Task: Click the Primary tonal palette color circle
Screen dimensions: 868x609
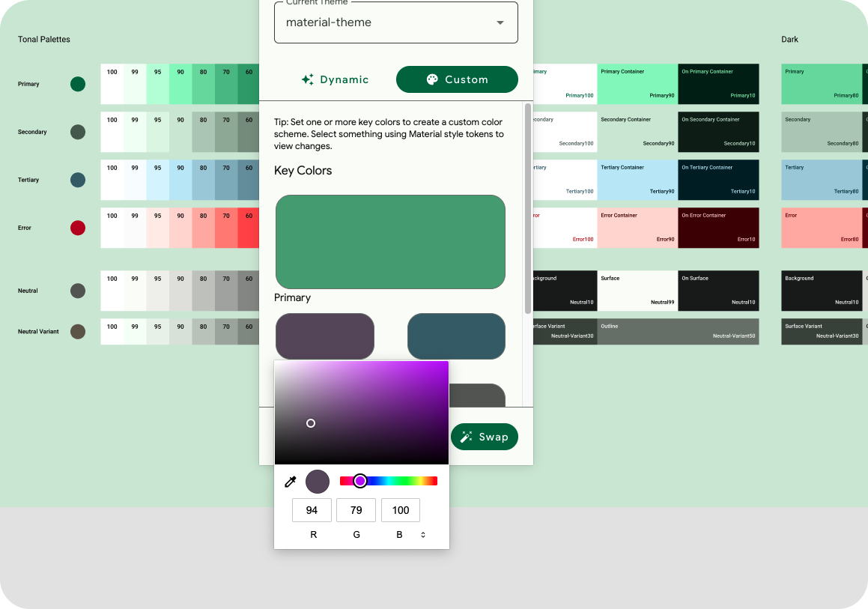Action: click(78, 84)
